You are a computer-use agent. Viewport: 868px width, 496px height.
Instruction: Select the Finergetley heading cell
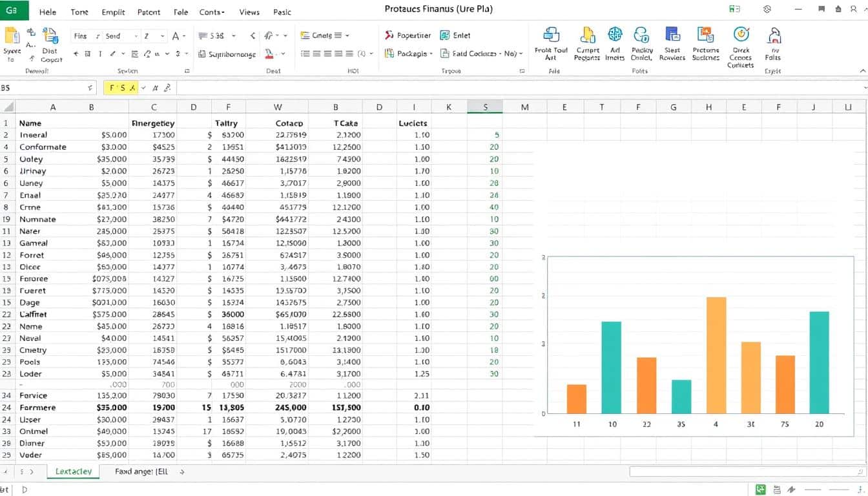tap(153, 123)
